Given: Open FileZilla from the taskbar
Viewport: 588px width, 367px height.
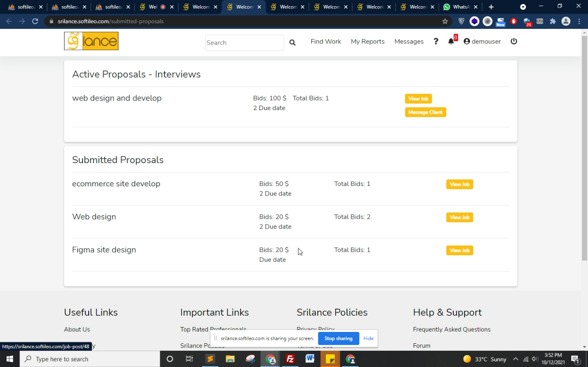Looking at the screenshot, I should pos(290,359).
